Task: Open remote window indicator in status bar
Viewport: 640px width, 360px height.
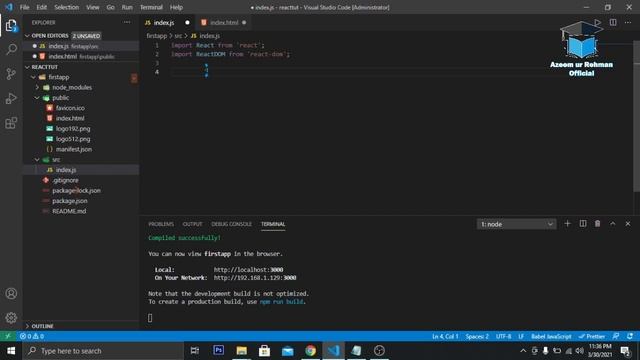Action: pyautogui.click(x=8, y=336)
